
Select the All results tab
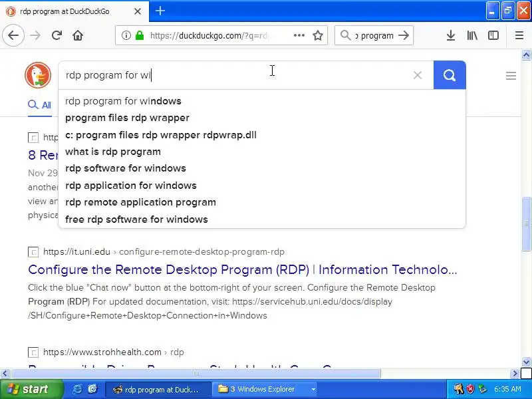[40, 105]
